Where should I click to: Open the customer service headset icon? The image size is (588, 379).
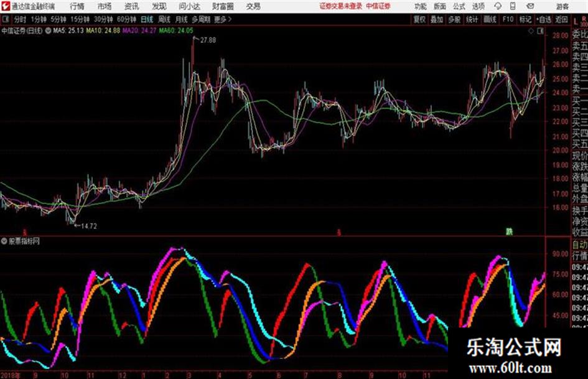498,6
